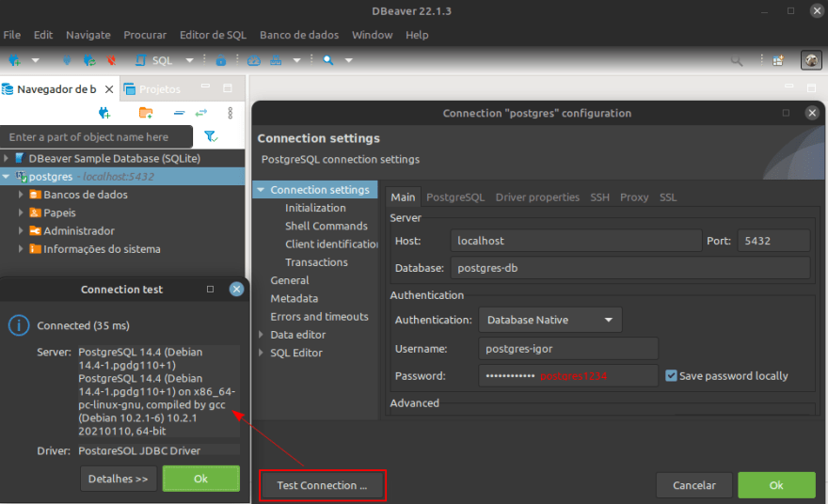Open perspective icon with table and star

coord(778,61)
